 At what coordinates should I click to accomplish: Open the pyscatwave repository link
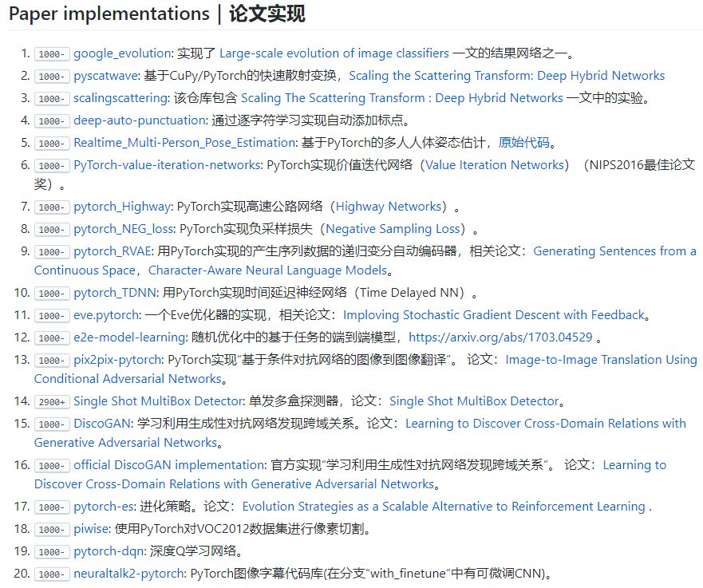106,76
